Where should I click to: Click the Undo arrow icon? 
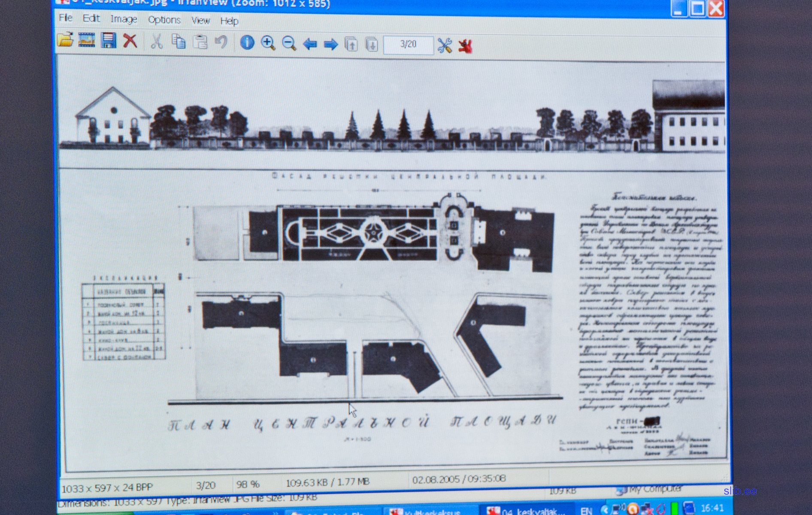221,42
